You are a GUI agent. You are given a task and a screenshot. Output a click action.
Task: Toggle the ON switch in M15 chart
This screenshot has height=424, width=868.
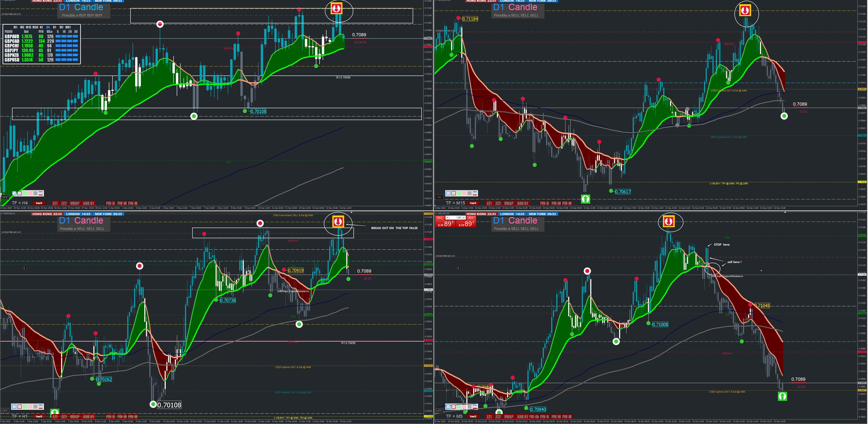pos(439,197)
